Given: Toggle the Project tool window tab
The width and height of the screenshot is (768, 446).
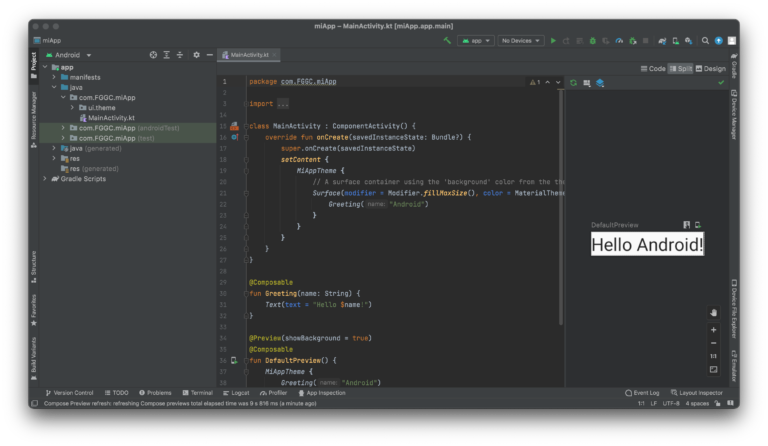Looking at the screenshot, I should [x=34, y=65].
